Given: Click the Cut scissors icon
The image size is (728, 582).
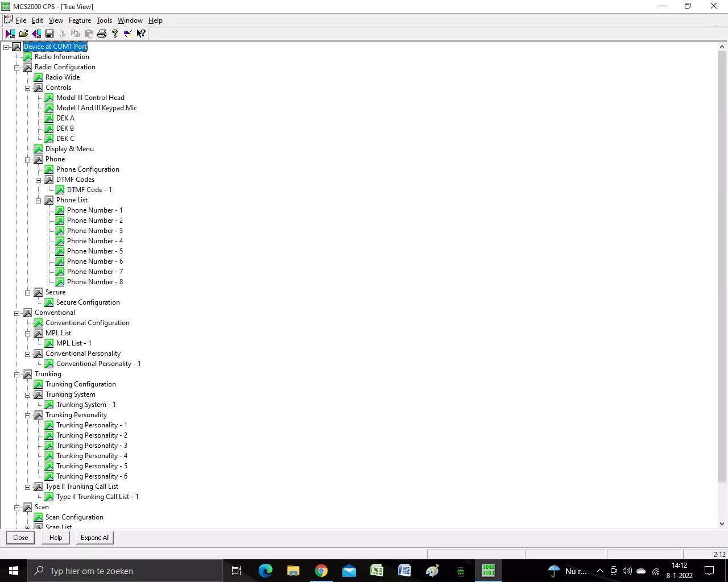Looking at the screenshot, I should (x=63, y=34).
